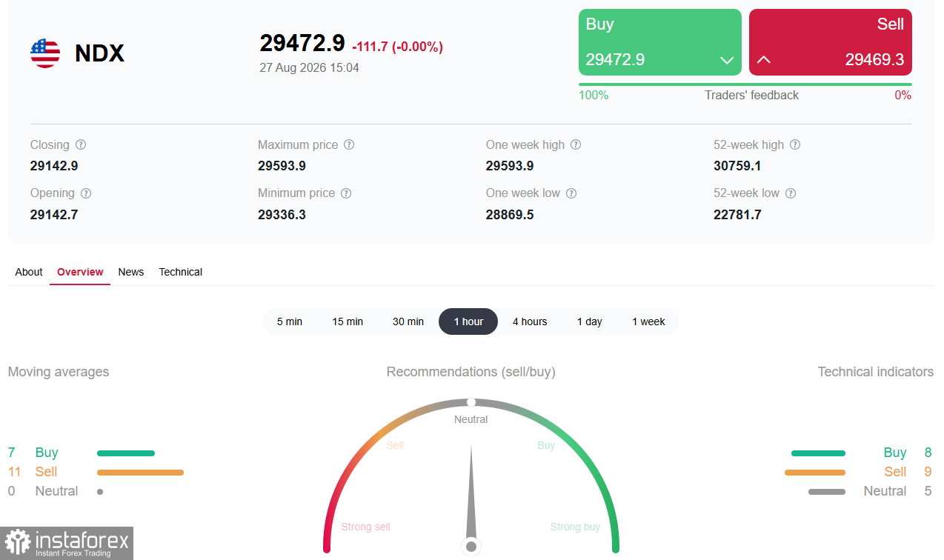Switch to the News tab
Image resolution: width=944 pixels, height=560 pixels.
pos(131,272)
